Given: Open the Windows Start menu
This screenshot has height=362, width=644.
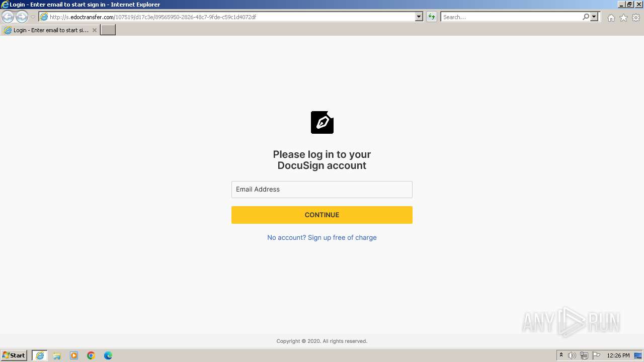Looking at the screenshot, I should pos(14,355).
